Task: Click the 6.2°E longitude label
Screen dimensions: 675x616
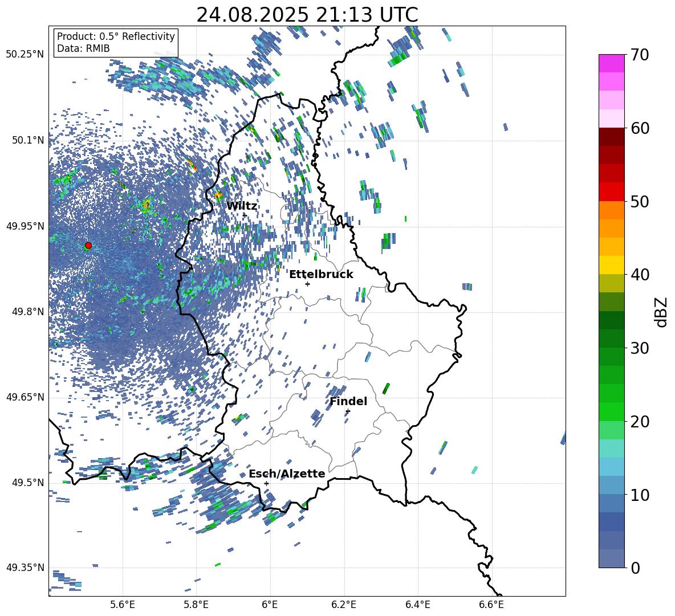Action: click(344, 605)
